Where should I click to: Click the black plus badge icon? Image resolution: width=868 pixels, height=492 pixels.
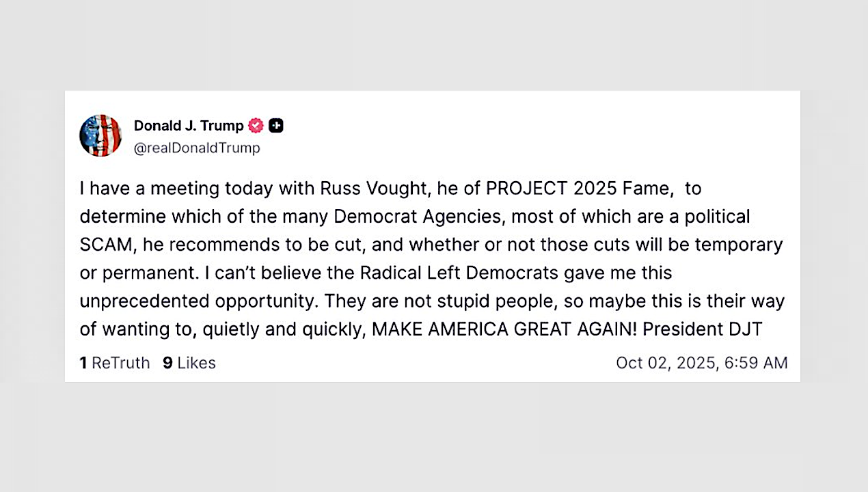[x=276, y=126]
